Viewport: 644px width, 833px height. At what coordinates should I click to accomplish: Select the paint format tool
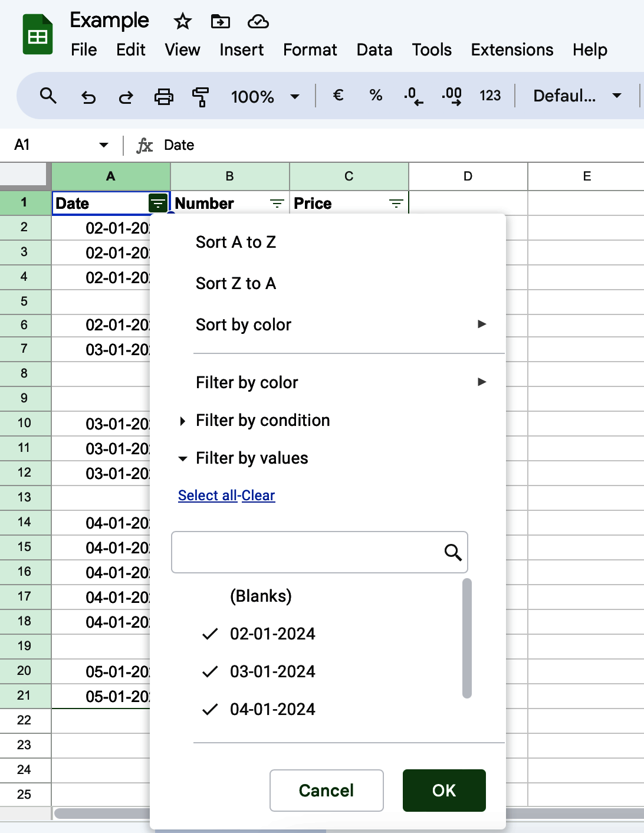201,96
